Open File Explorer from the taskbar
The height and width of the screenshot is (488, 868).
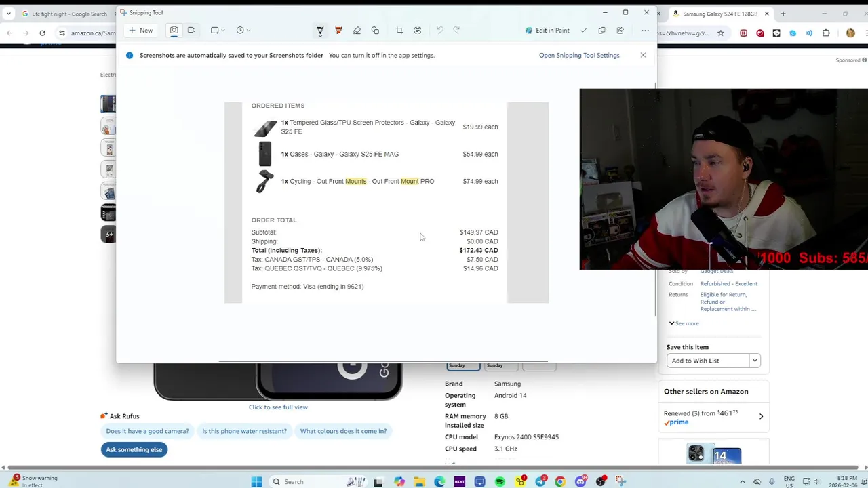420,482
